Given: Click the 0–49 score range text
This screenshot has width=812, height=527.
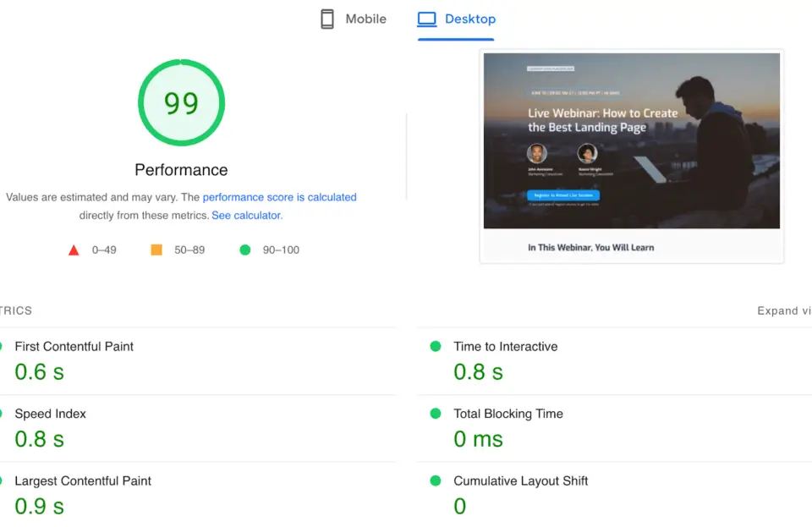Looking at the screenshot, I should coord(104,250).
